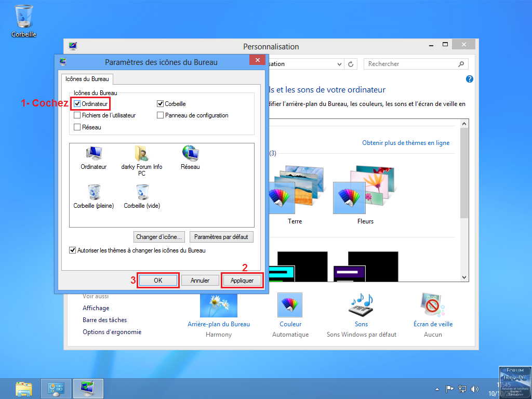Open File Explorer from the taskbar
The image size is (532, 399).
click(x=23, y=389)
